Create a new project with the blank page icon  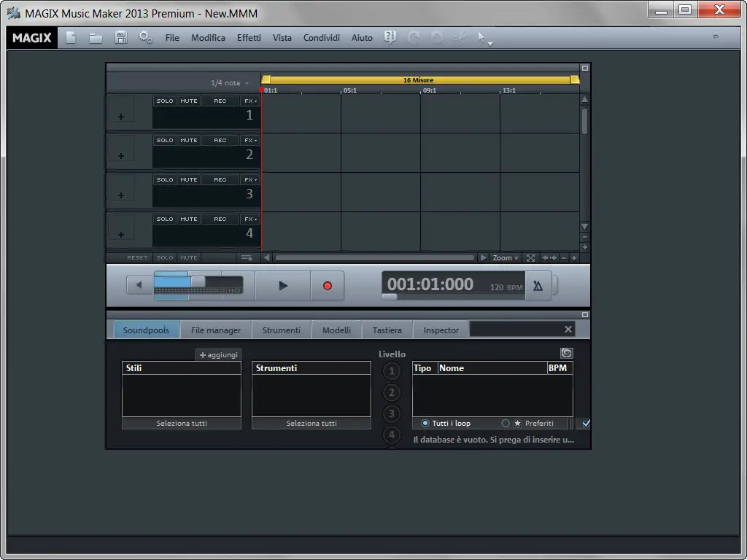[71, 38]
